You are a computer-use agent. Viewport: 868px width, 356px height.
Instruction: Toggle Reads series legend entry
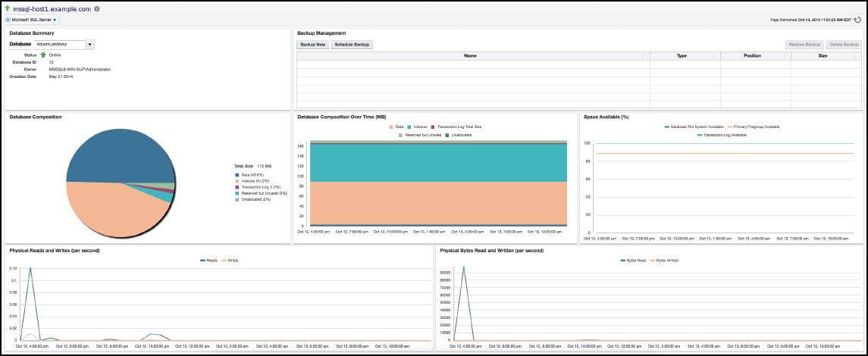(x=208, y=260)
